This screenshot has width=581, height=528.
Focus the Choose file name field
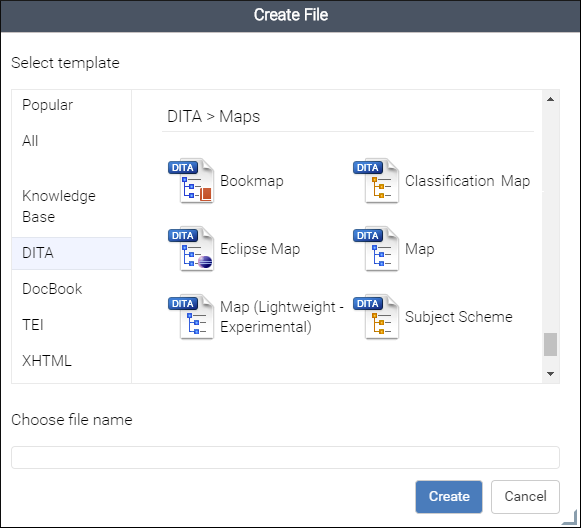click(285, 457)
